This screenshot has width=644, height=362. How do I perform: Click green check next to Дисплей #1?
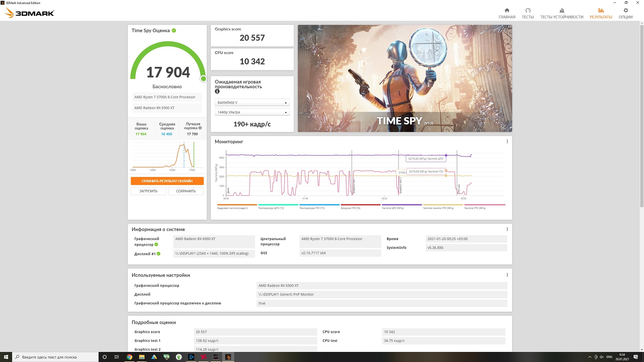158,254
